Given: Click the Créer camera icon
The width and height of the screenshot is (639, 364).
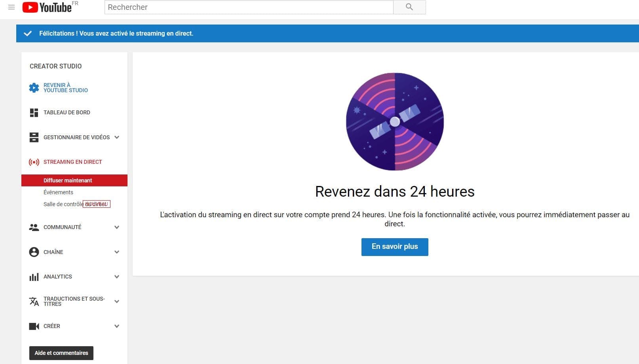Looking at the screenshot, I should click(34, 326).
